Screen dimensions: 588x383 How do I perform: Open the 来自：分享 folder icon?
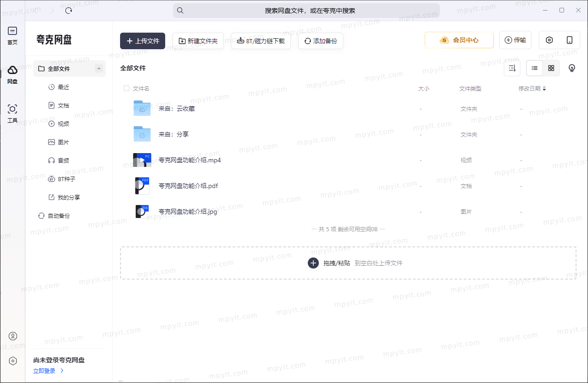(142, 134)
